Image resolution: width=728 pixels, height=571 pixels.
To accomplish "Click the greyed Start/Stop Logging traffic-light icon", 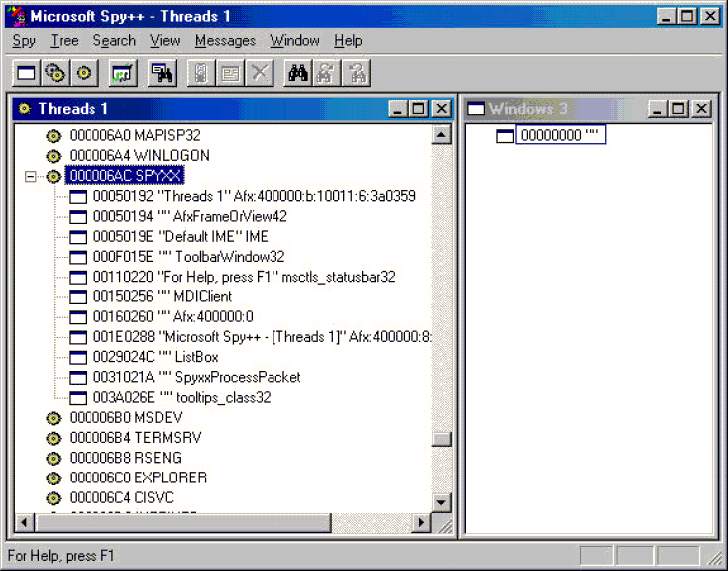I will (x=201, y=73).
